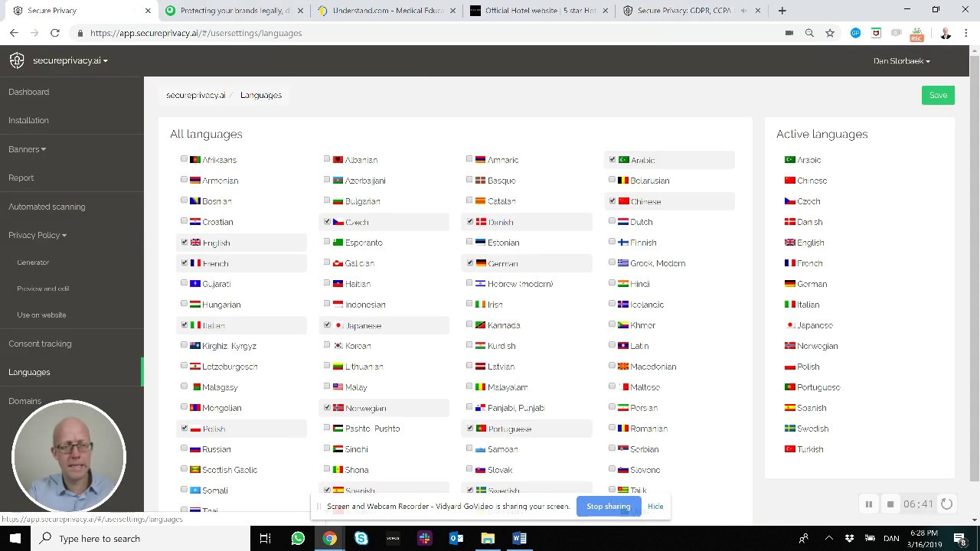Open Outlook from the taskbar
This screenshot has width=980, height=551.
pyautogui.click(x=456, y=539)
